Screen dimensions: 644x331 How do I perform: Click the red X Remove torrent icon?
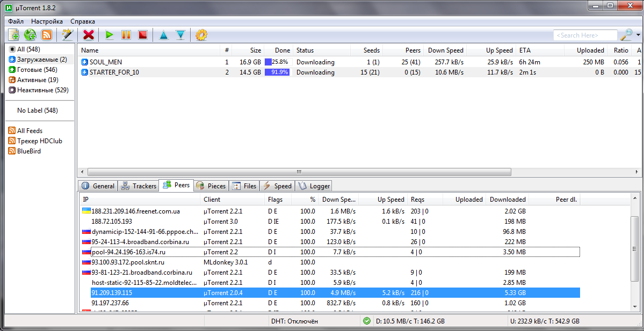pos(88,35)
